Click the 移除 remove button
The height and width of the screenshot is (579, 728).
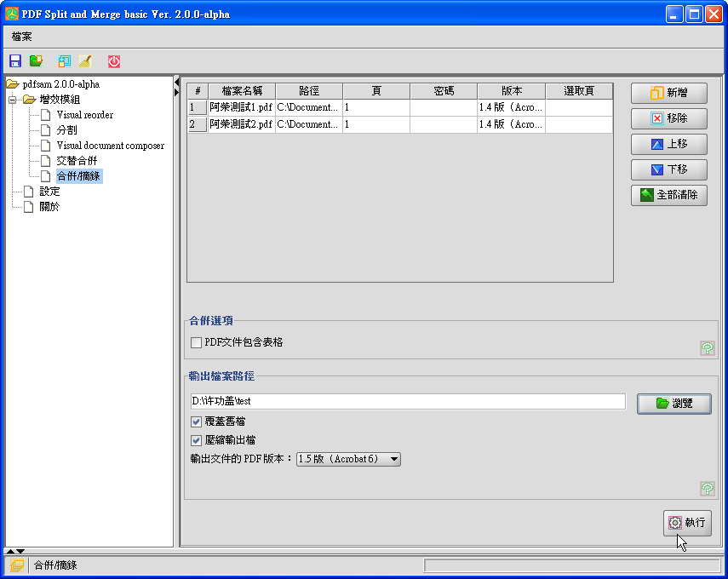tap(669, 118)
